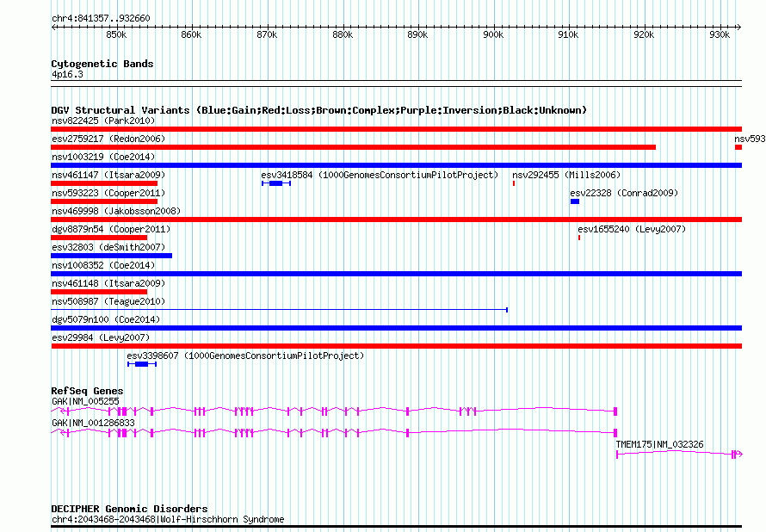Open the GAK|NM_001286833 transcript label
The height and width of the screenshot is (532, 766).
[x=93, y=423]
